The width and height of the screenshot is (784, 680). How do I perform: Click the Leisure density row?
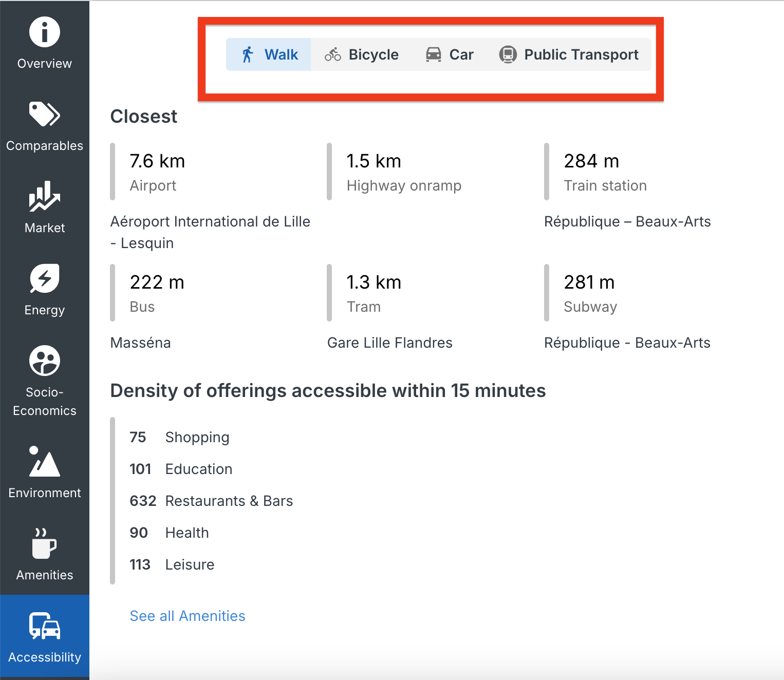(x=172, y=564)
